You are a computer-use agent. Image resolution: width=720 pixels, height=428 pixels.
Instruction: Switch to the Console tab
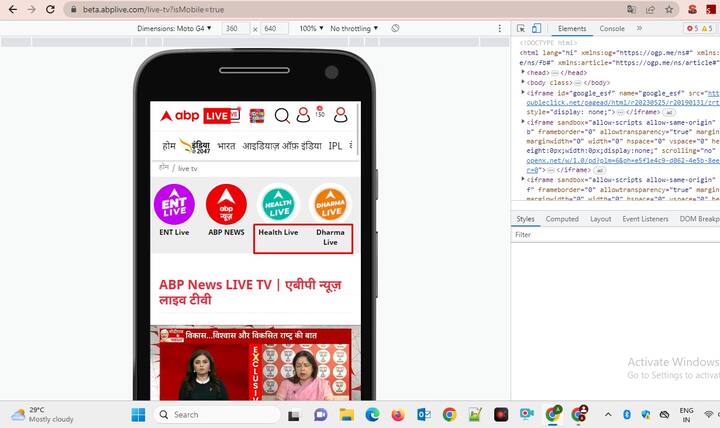611,29
